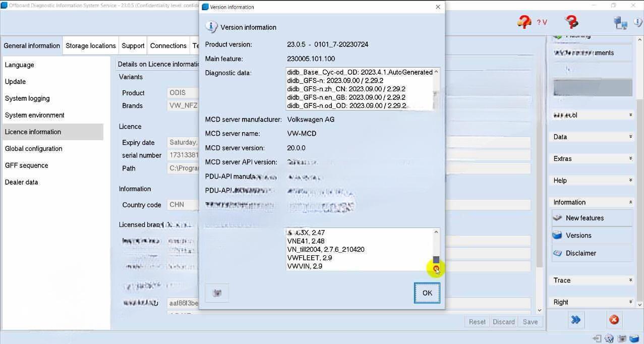Select GFF sequence in the settings list

[x=53, y=165]
